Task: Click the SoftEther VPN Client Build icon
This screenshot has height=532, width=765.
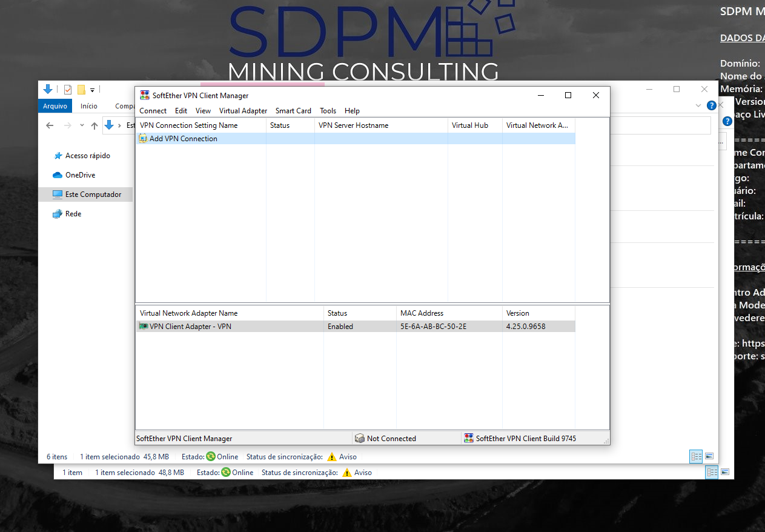Action: [x=468, y=438]
